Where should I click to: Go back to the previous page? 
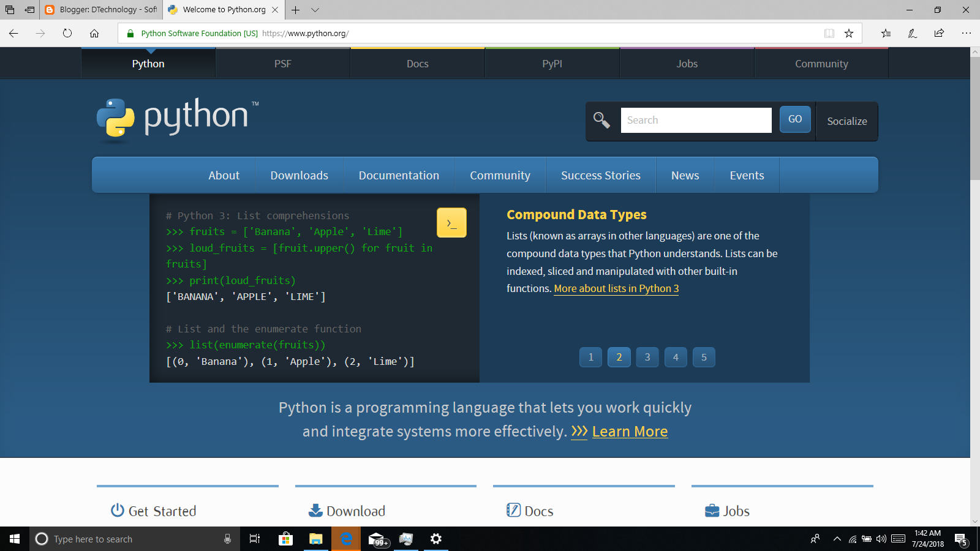13,33
